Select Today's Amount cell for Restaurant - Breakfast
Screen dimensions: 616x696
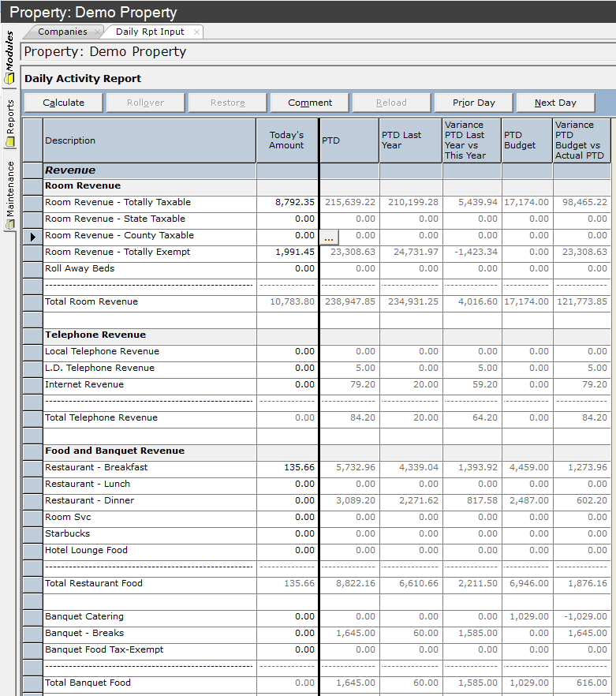coord(287,468)
